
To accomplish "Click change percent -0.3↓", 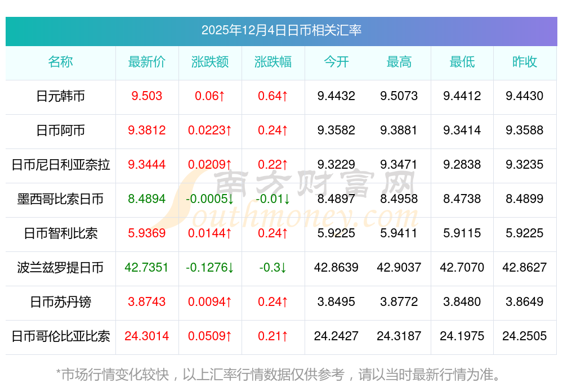I will (273, 268).
